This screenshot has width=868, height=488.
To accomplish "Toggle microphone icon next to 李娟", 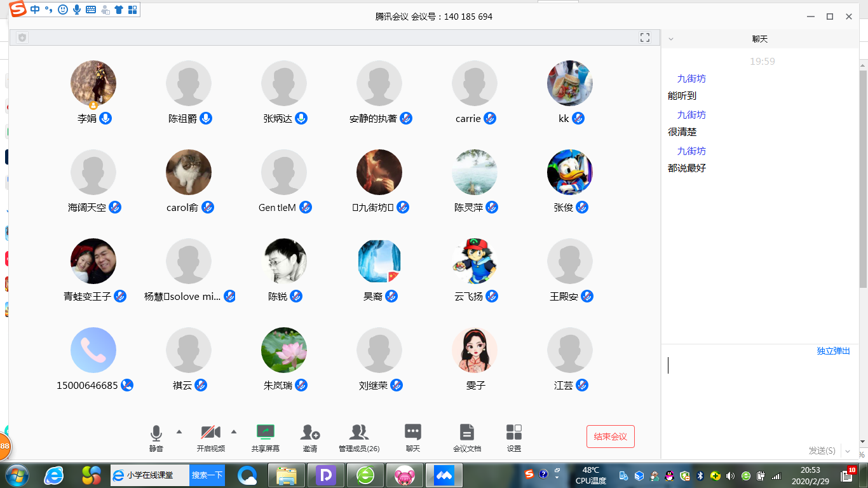I will [105, 118].
